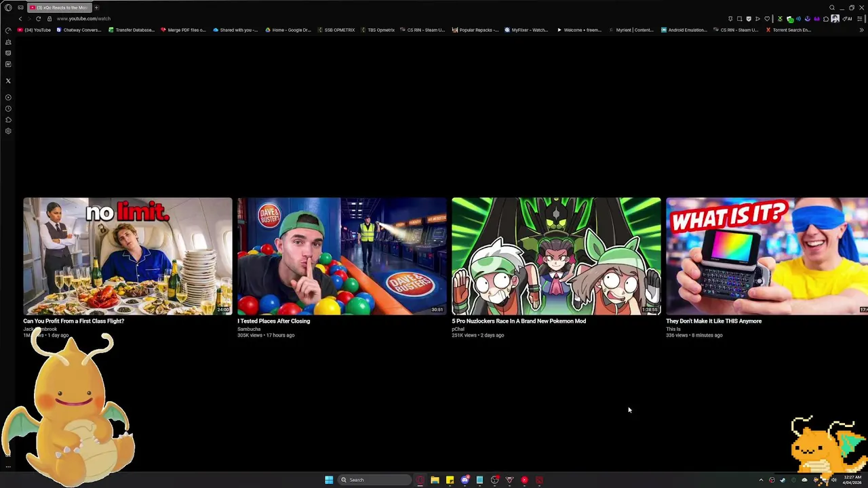The height and width of the screenshot is (488, 868).
Task: Open the Popular Repacks bookmark
Action: pyautogui.click(x=475, y=30)
